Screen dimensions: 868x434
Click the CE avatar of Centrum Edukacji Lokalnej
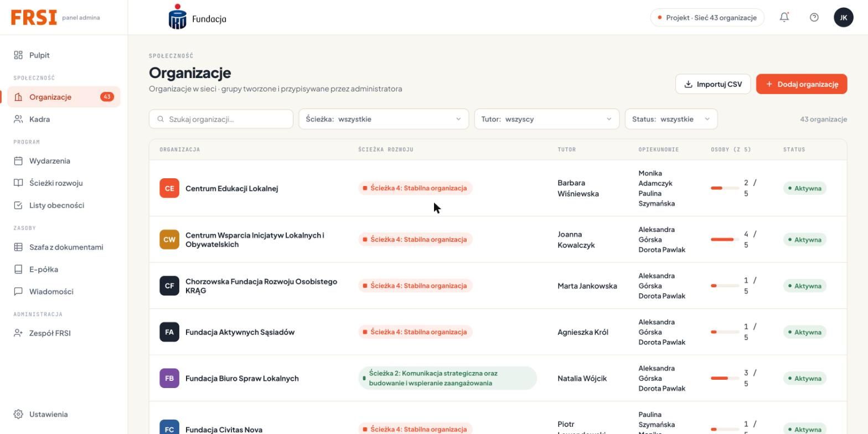[x=169, y=188]
